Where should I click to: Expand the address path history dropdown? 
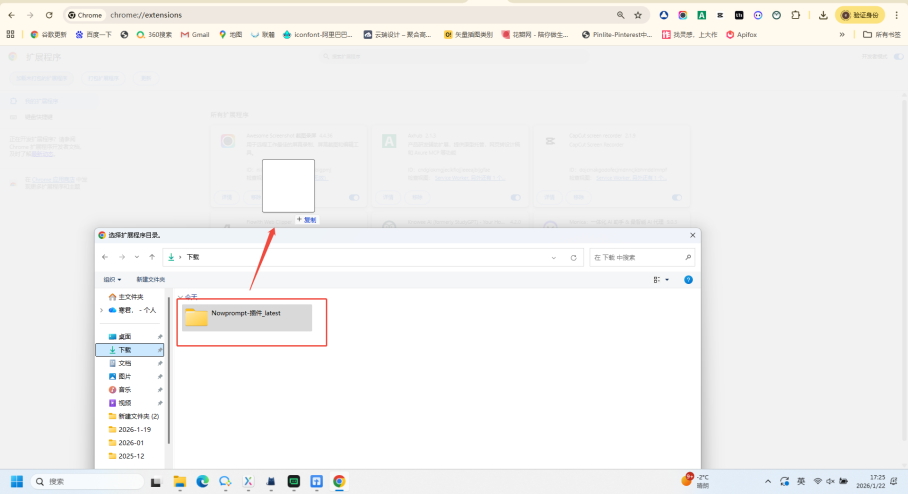click(554, 257)
